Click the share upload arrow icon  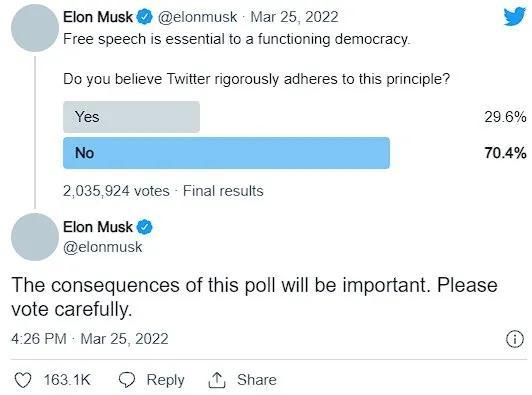pos(216,380)
